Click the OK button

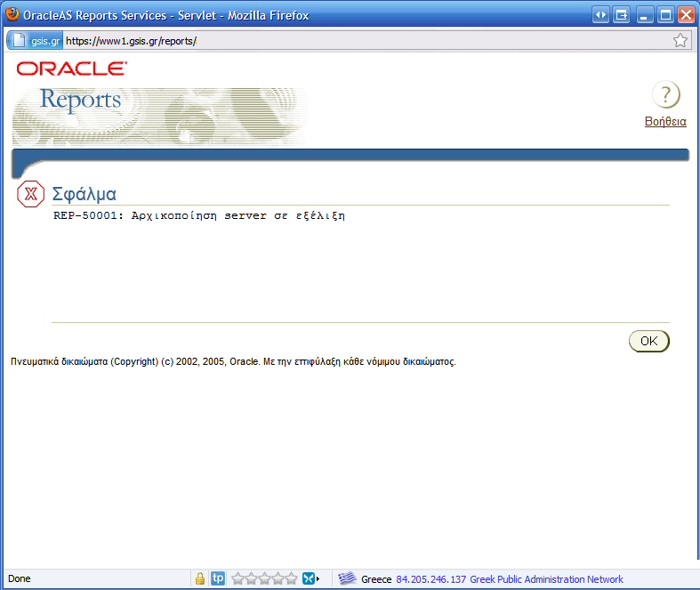(x=648, y=341)
